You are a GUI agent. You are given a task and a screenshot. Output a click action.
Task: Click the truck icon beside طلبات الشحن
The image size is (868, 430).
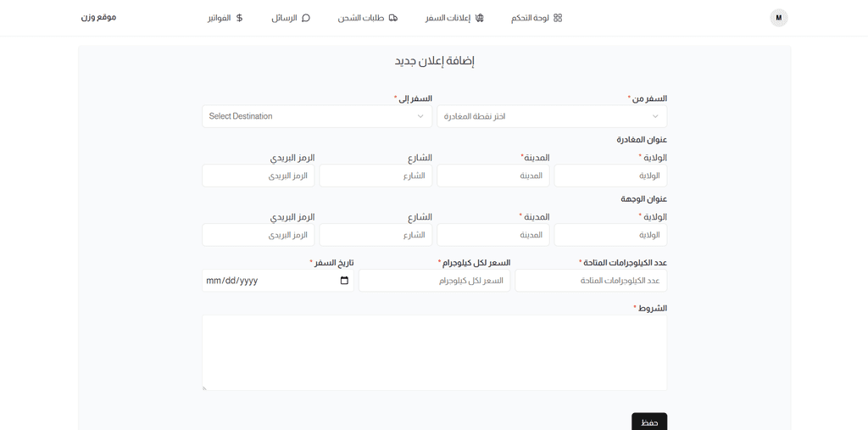(393, 18)
